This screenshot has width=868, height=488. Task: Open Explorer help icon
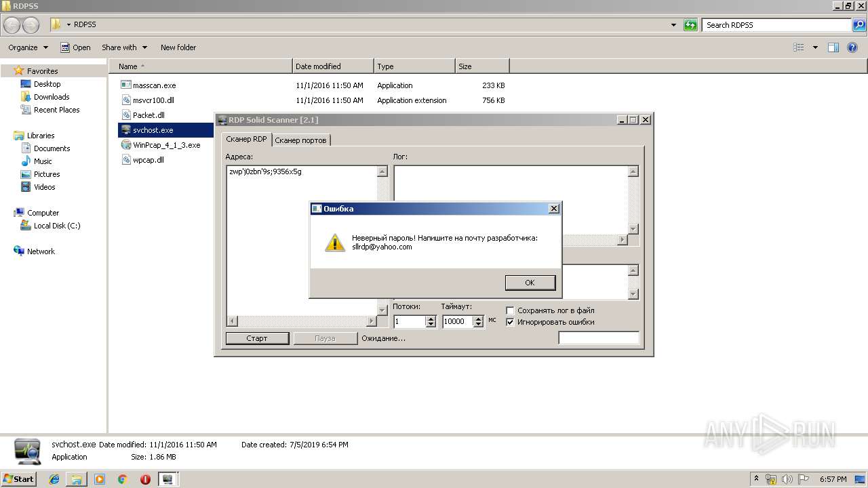coord(852,47)
